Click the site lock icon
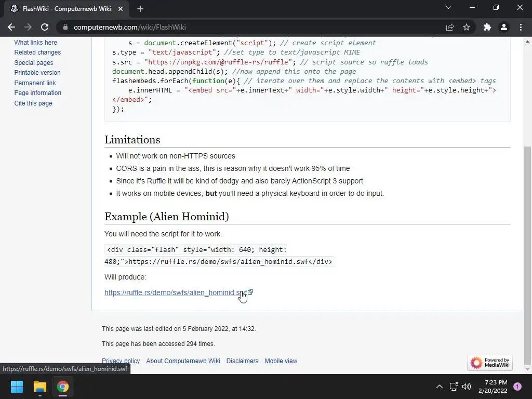This screenshot has width=532, height=399. point(65,27)
